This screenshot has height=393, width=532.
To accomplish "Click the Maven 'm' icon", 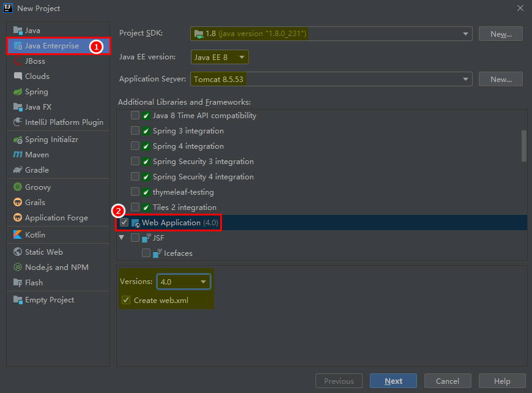I will 18,154.
